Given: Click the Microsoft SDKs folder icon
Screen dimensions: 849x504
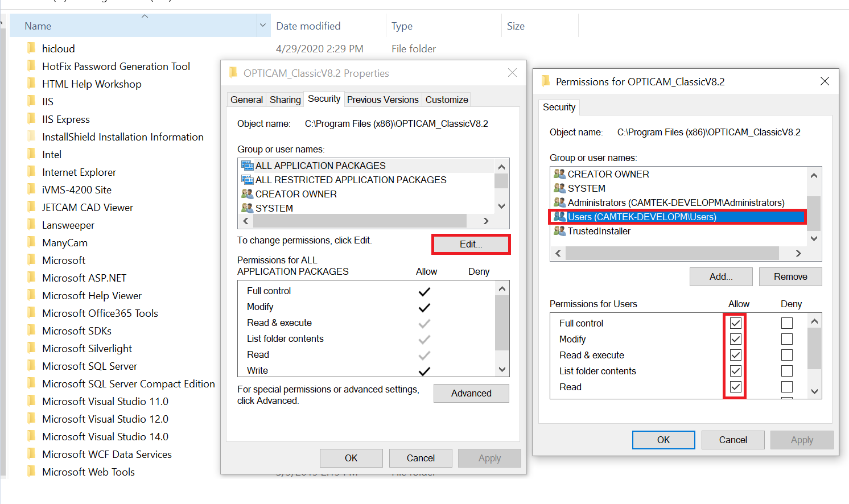Looking at the screenshot, I should pos(31,331).
